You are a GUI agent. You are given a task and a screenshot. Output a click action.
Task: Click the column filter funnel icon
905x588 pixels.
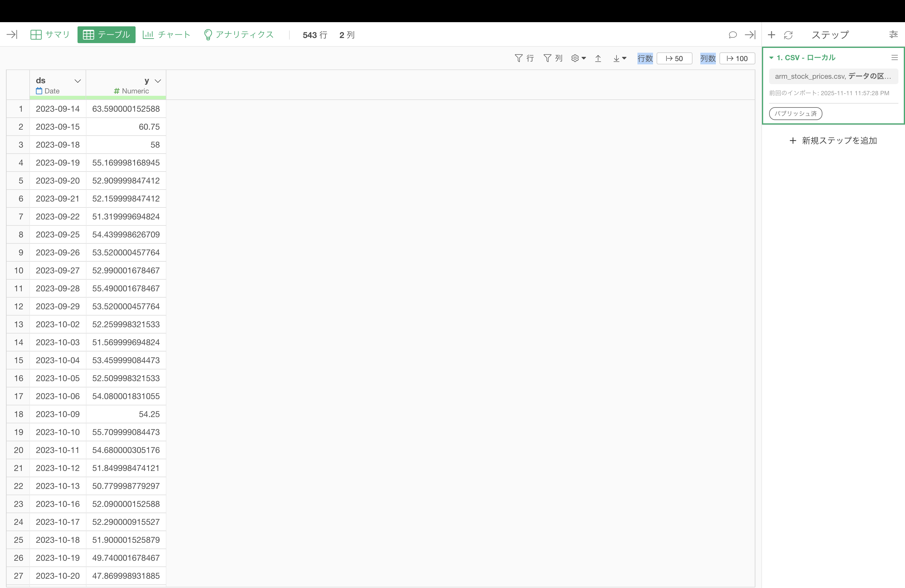tap(547, 58)
